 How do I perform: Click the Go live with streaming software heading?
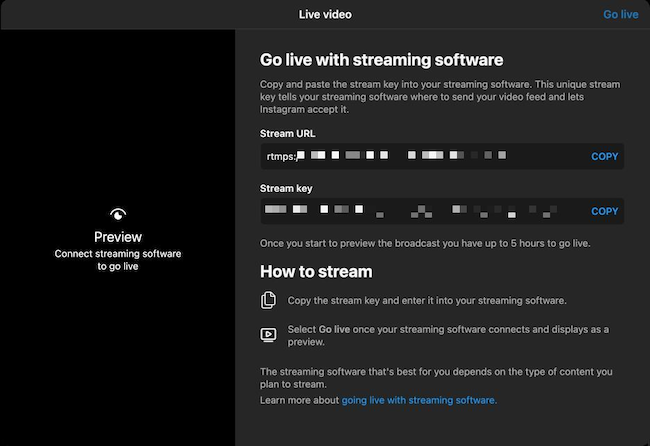point(381,60)
